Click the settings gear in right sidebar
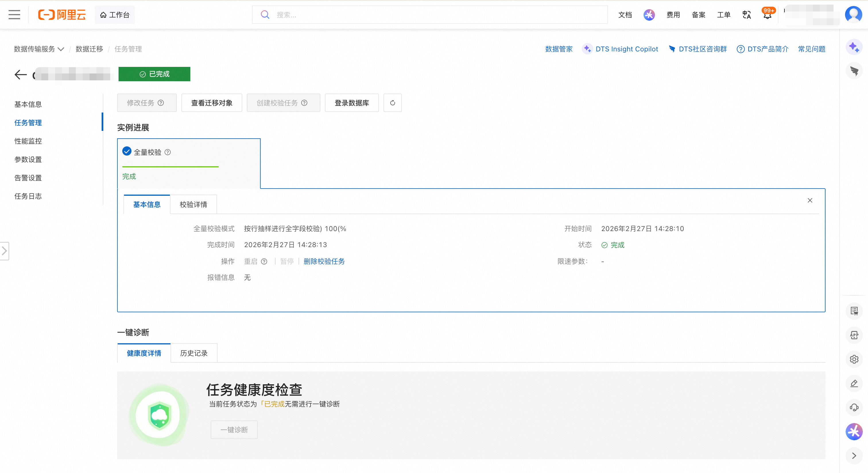Image resolution: width=868 pixels, height=473 pixels. coord(854,359)
